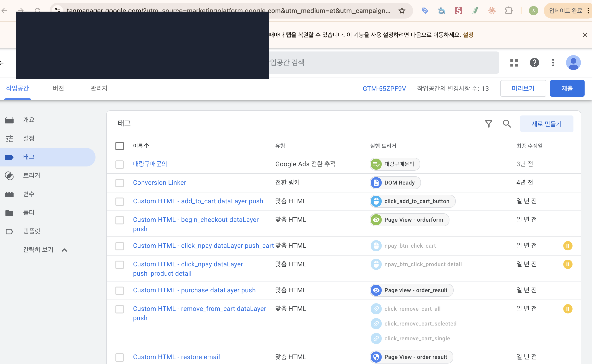Check the restore email tag checkbox
This screenshot has width=592, height=364.
[120, 357]
